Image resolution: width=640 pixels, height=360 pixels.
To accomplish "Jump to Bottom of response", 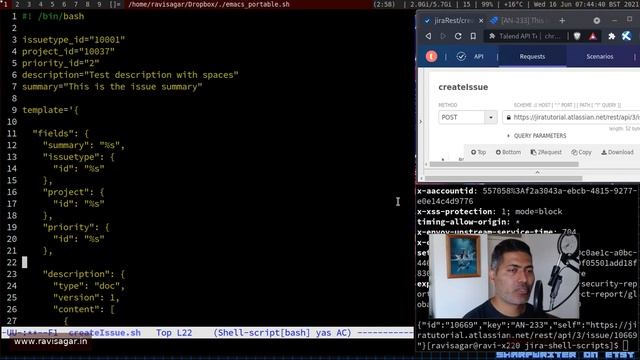I will (x=508, y=152).
